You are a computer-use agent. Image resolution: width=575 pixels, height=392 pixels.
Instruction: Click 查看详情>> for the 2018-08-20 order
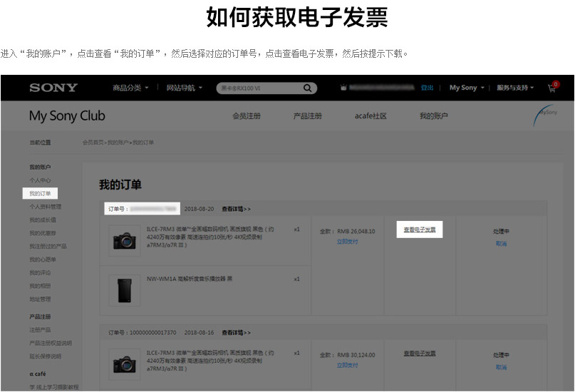236,209
